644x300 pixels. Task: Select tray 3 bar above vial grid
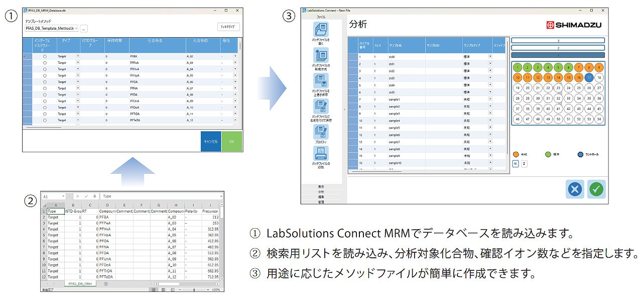[x=558, y=41]
